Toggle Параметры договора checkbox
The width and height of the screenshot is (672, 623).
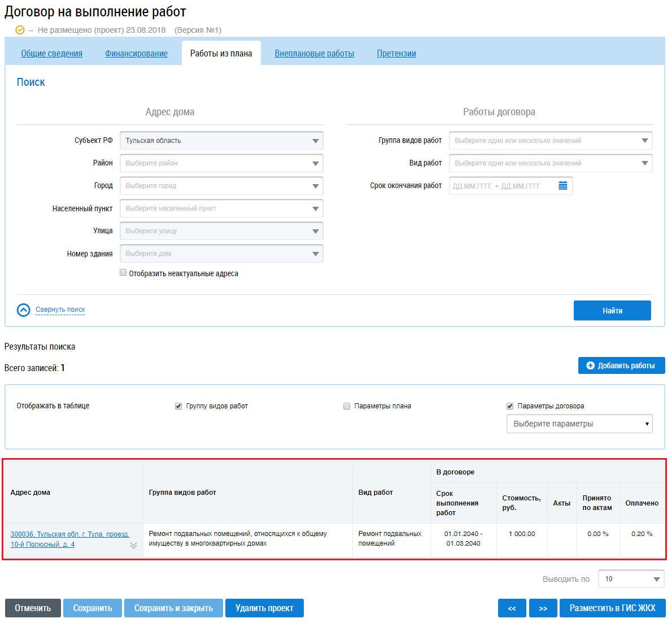click(510, 406)
